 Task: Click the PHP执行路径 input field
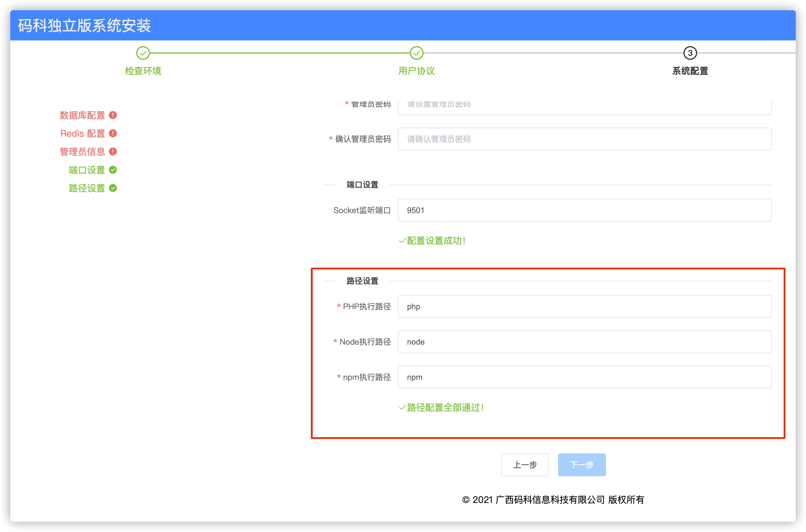[x=585, y=306]
